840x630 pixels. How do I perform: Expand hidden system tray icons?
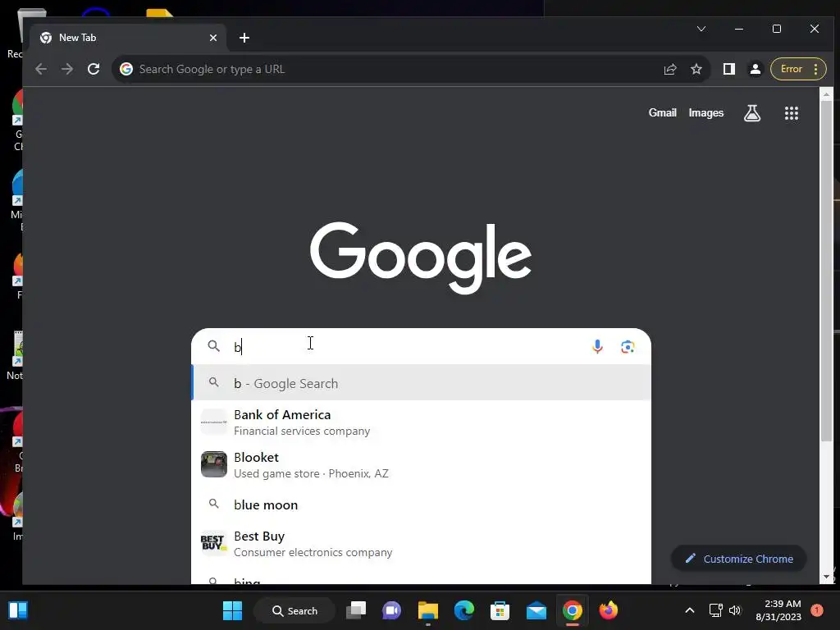pyautogui.click(x=689, y=610)
